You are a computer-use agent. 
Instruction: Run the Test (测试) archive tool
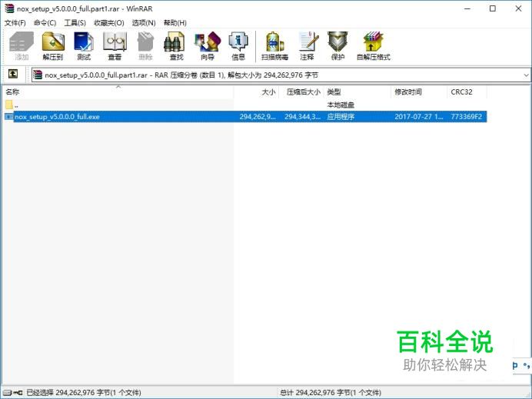pos(84,46)
